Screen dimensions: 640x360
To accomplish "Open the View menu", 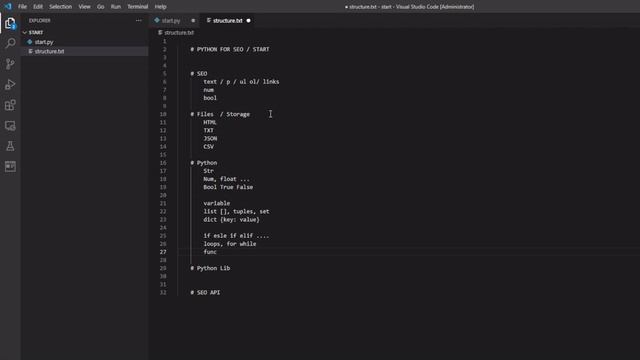I will (84, 7).
